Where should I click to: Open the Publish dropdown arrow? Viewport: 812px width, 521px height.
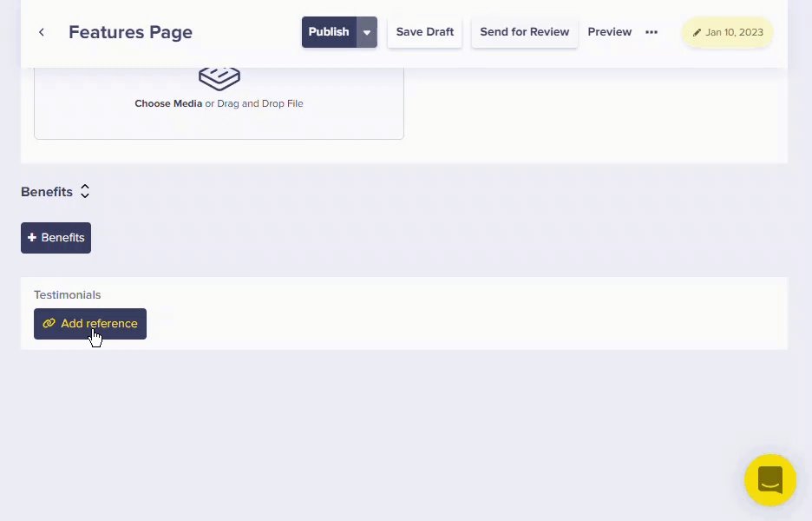[x=367, y=32]
